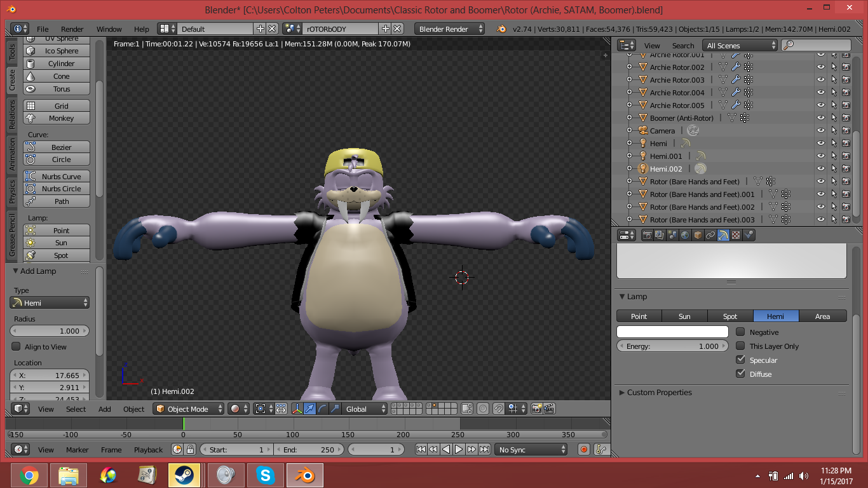Click the white lamp color swatch
The image size is (868, 488).
point(672,332)
